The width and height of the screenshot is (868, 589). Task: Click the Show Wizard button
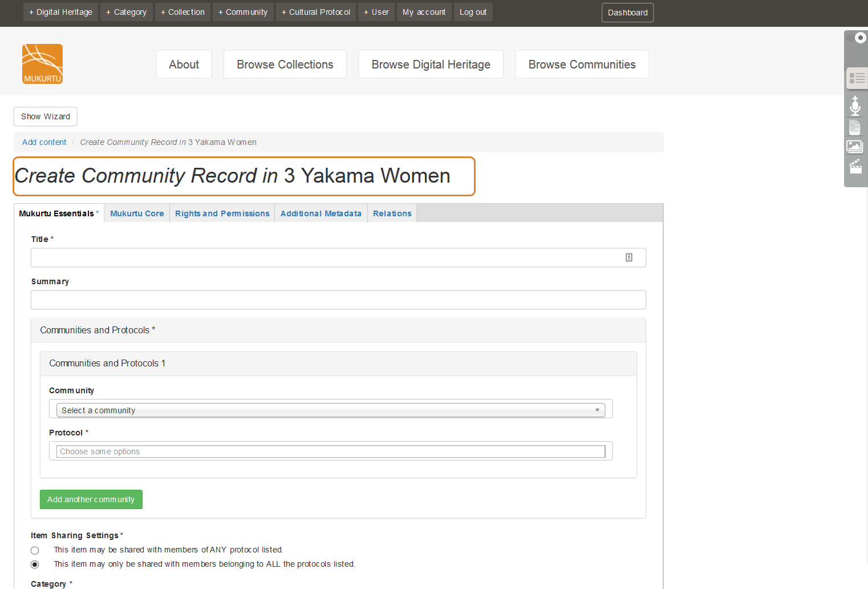[46, 116]
